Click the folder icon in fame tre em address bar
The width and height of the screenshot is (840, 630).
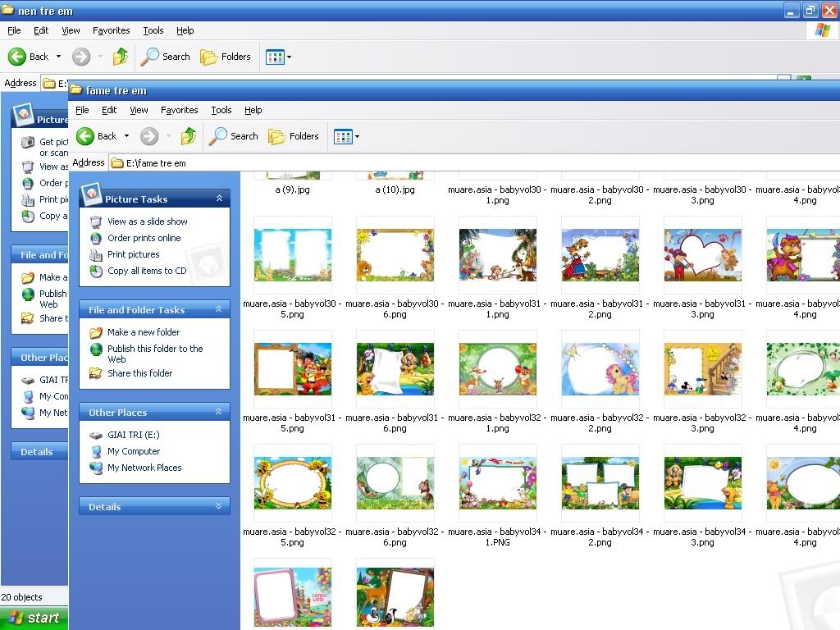(x=117, y=163)
